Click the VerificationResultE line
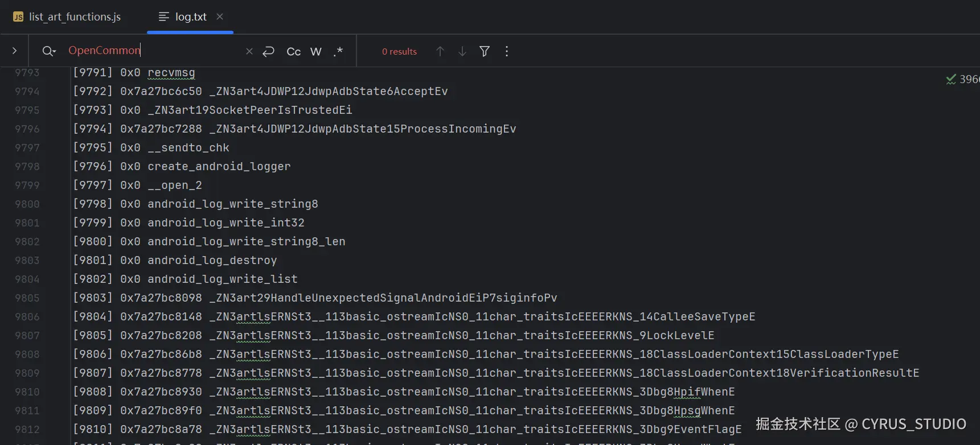The width and height of the screenshot is (980, 445). (496, 373)
